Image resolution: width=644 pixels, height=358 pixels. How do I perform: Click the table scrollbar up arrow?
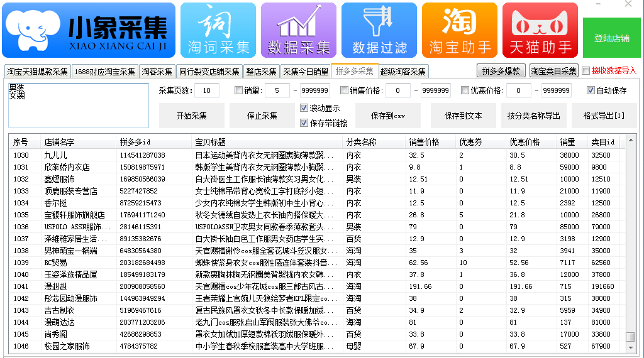631,141
